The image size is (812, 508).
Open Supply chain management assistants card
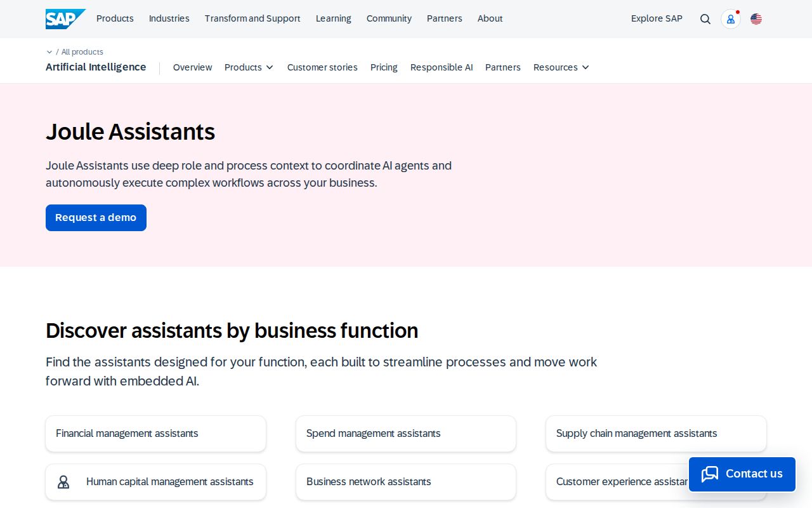tap(656, 434)
